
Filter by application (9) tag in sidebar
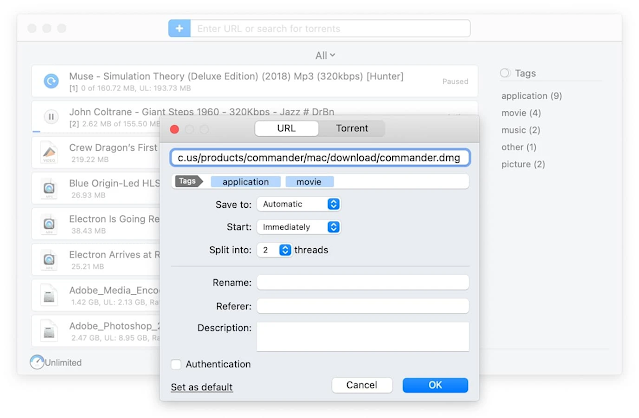point(531,96)
